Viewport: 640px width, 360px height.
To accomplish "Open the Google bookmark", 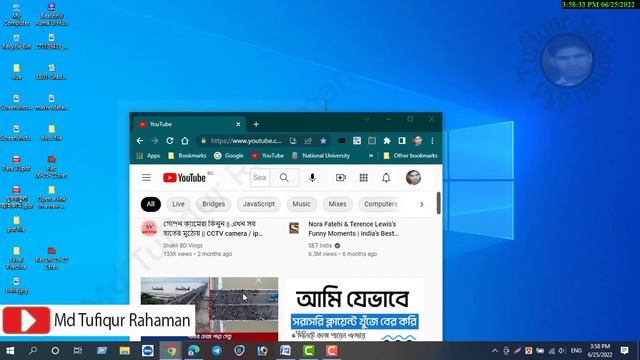I will coord(229,156).
